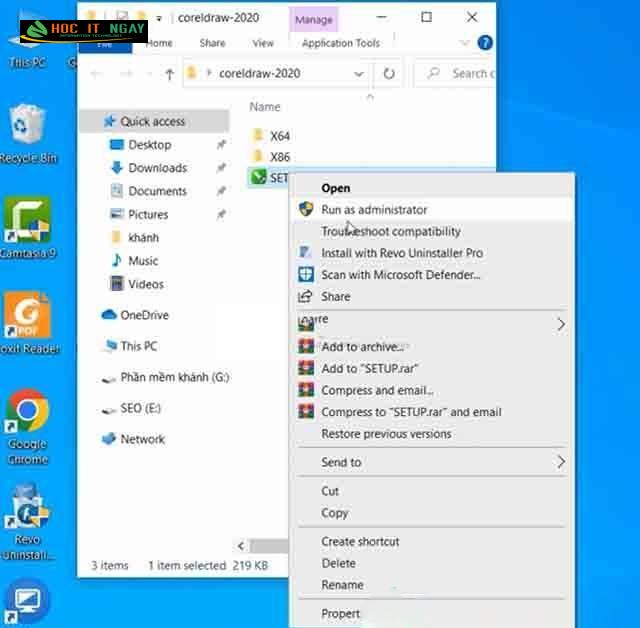Select Create shortcut
The image size is (640, 628).
pyautogui.click(x=431, y=541)
